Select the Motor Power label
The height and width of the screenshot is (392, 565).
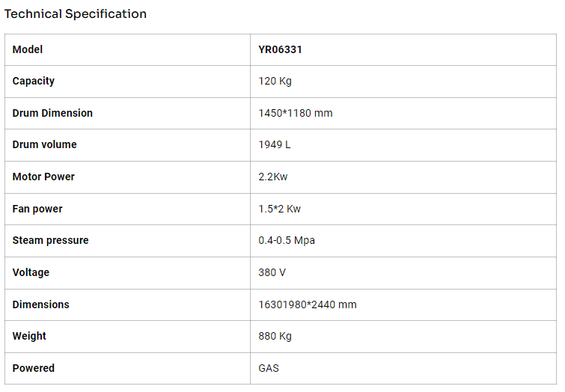[43, 177]
